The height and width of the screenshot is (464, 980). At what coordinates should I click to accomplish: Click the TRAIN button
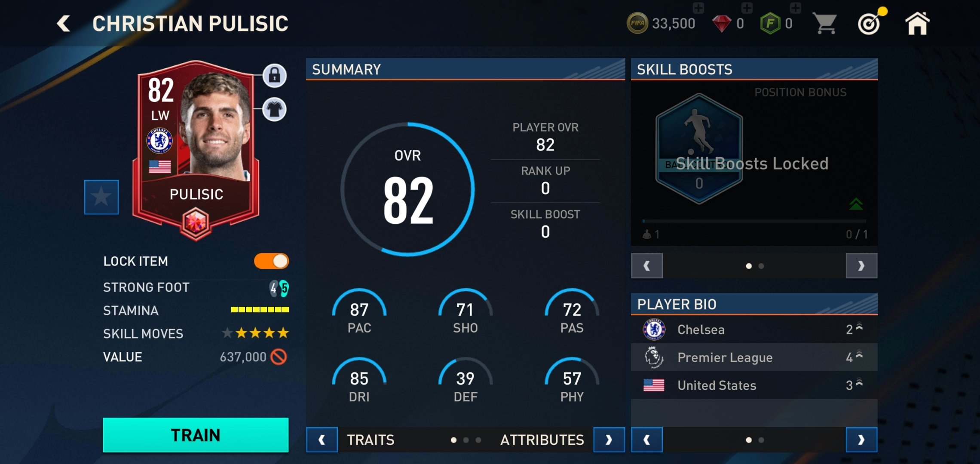(x=195, y=435)
